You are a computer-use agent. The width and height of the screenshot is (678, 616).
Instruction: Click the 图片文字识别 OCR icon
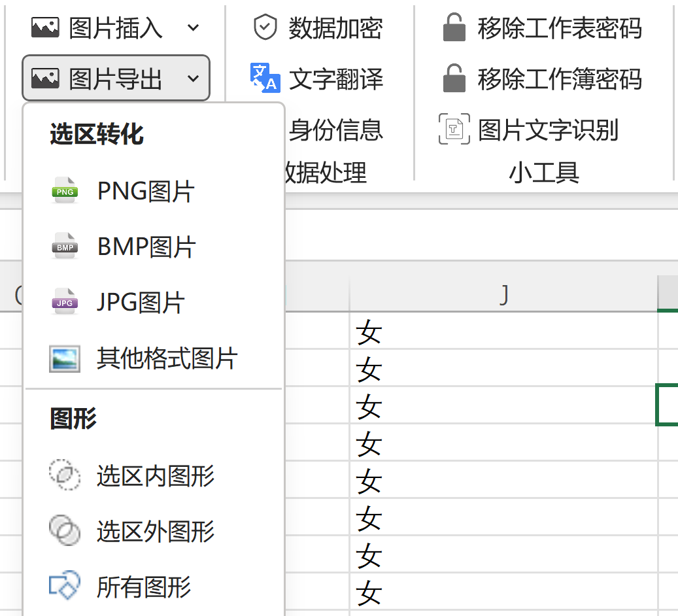point(454,129)
